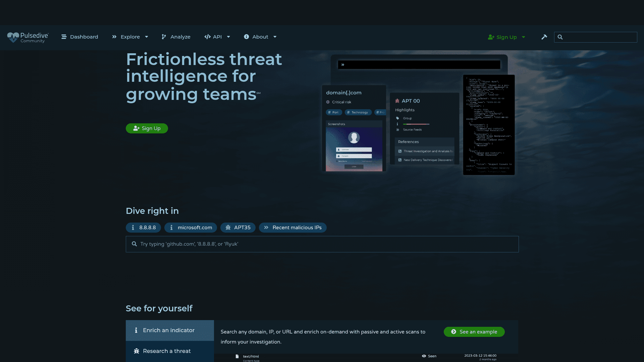Click the navbar search magnifier icon

560,37
